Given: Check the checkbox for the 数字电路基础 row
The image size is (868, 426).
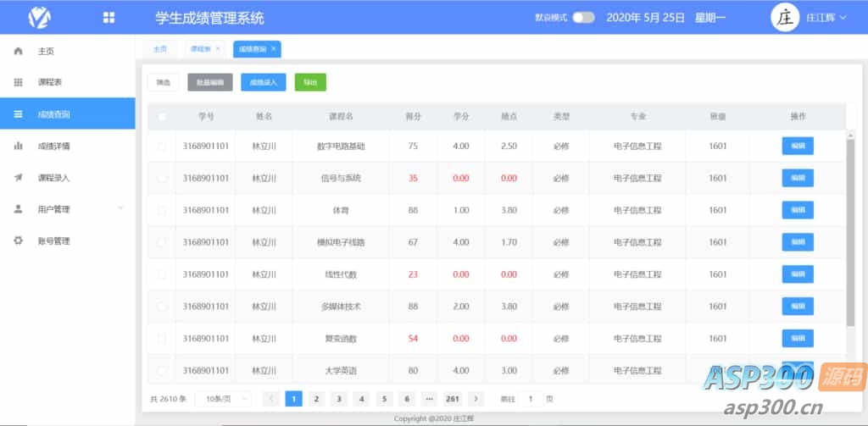Looking at the screenshot, I should coord(162,147).
